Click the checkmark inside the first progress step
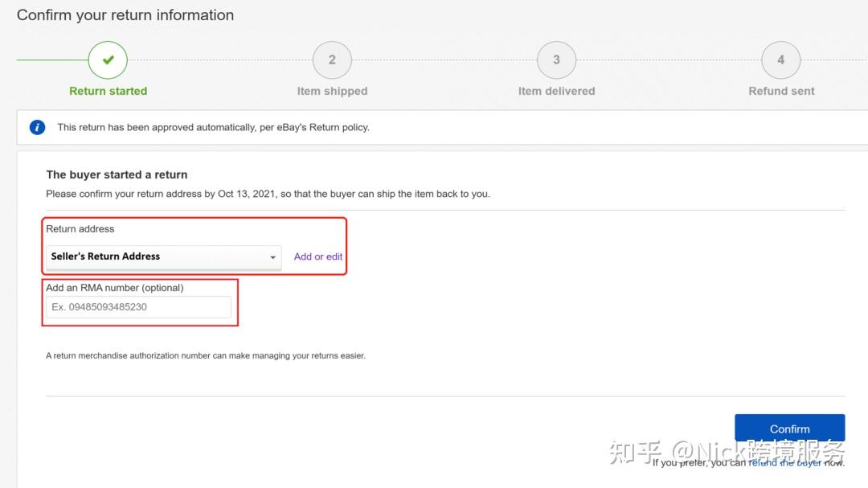This screenshot has width=868, height=488. click(x=108, y=59)
